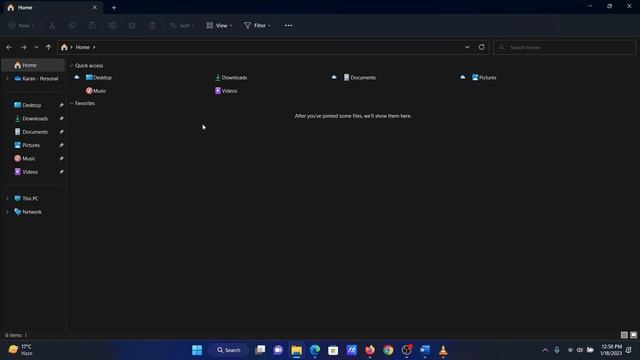This screenshot has width=640, height=360.
Task: Open the Windows Start menu
Action: click(x=197, y=350)
